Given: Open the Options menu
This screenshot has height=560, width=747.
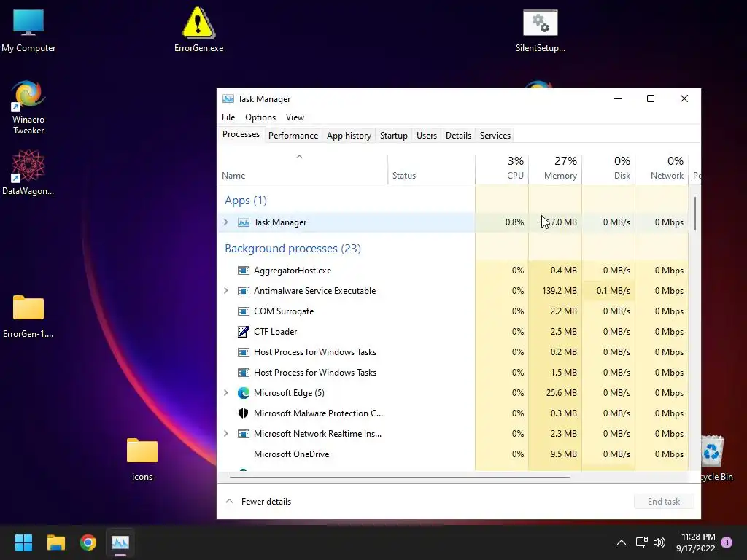Looking at the screenshot, I should pyautogui.click(x=260, y=117).
